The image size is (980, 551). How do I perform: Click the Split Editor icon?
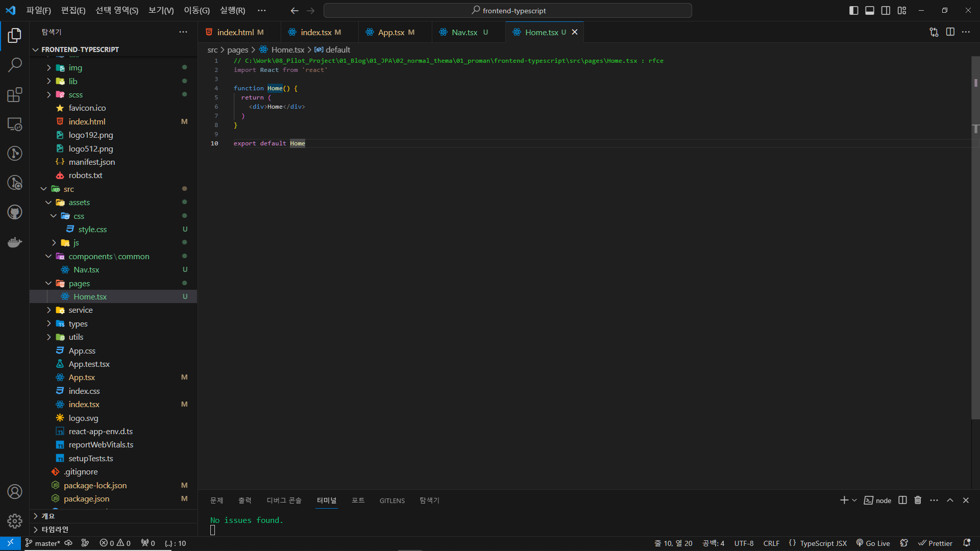(950, 32)
